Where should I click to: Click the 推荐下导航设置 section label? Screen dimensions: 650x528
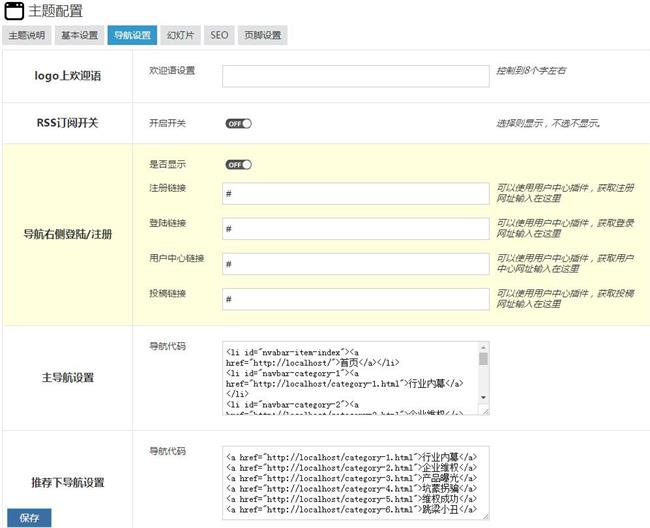click(68, 482)
